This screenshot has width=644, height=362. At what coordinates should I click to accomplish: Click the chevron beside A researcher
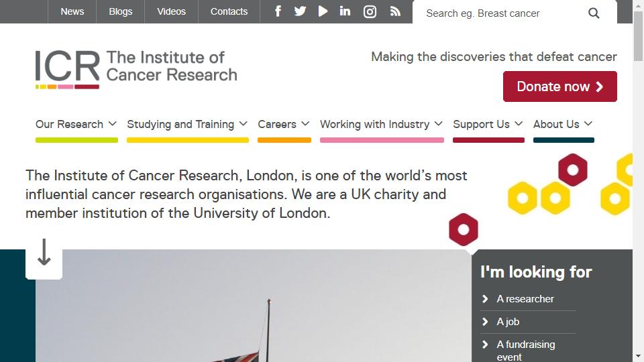tap(485, 299)
